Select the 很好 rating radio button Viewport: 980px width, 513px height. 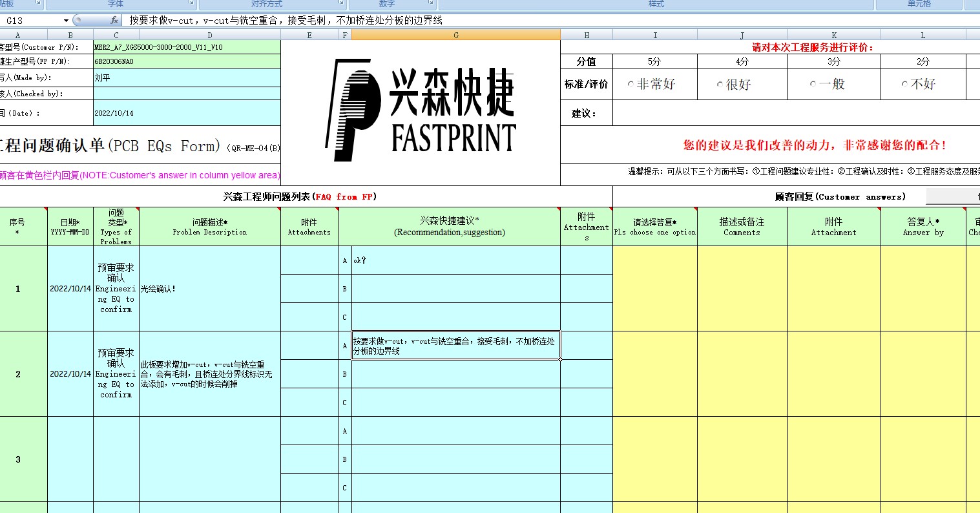(x=720, y=85)
